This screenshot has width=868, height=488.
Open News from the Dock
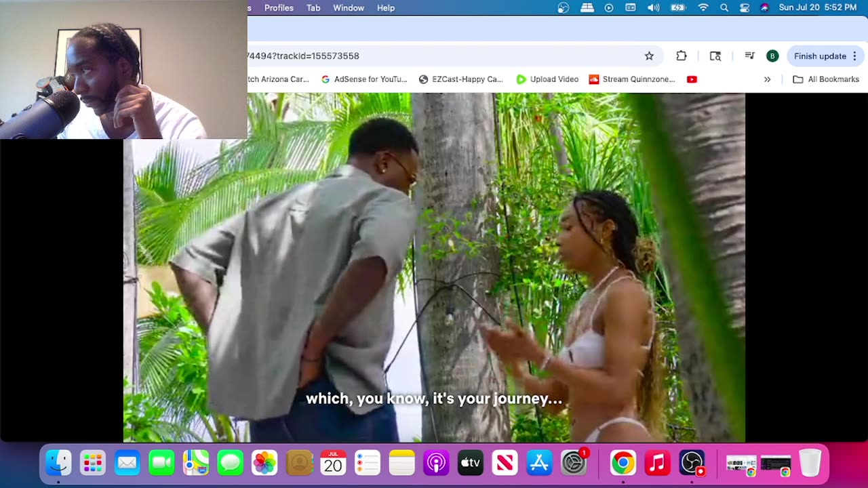pyautogui.click(x=505, y=464)
